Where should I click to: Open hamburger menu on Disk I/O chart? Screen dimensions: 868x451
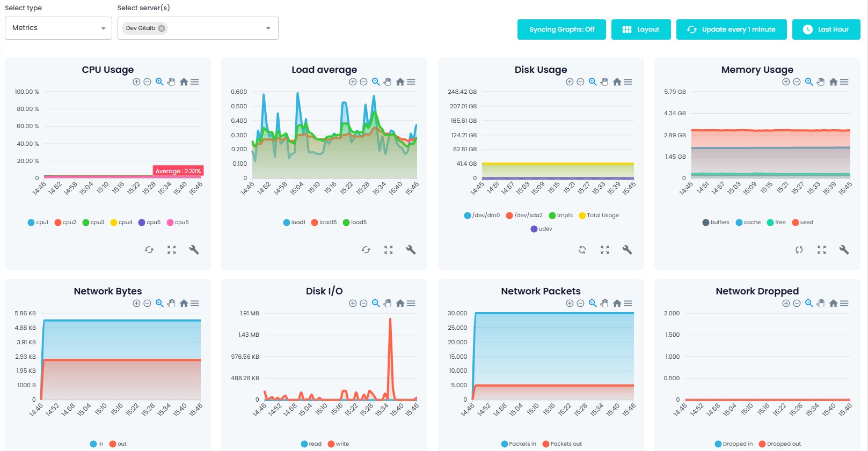point(411,304)
